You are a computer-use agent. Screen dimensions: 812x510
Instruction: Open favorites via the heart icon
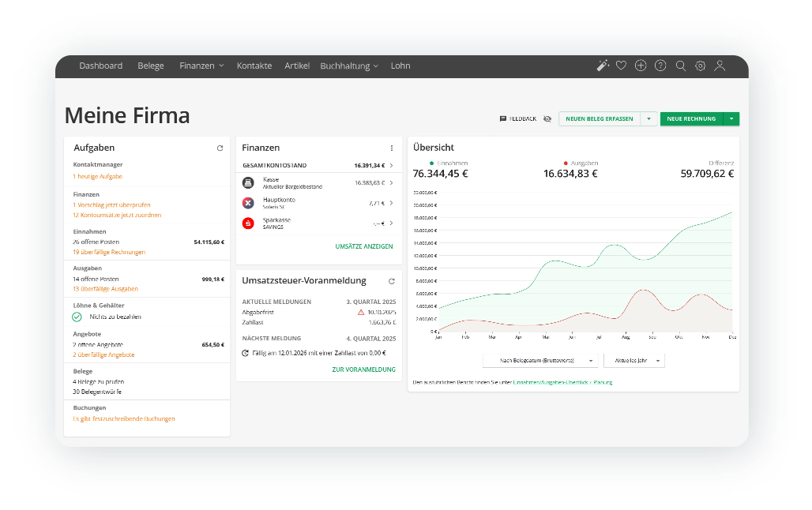tap(622, 66)
